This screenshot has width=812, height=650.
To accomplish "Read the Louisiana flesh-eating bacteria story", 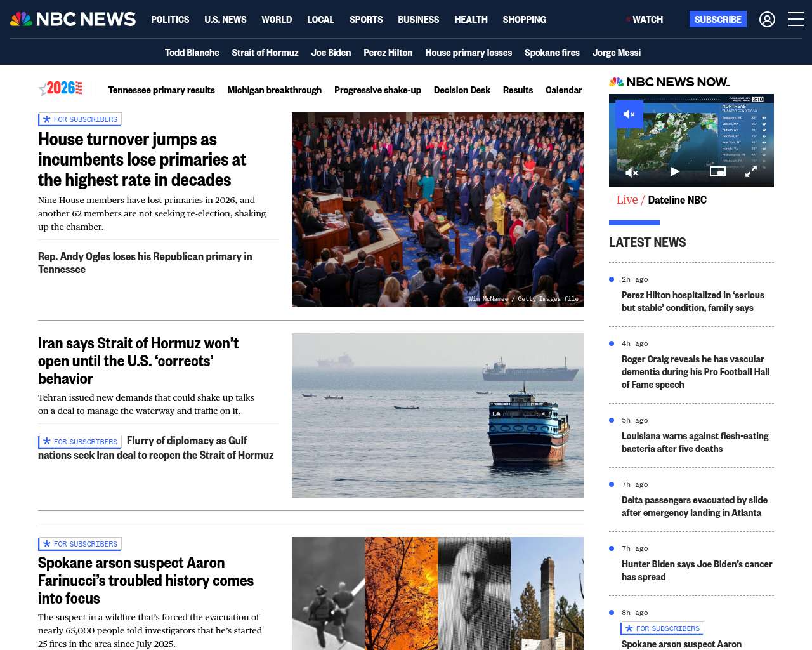I will tap(695, 442).
